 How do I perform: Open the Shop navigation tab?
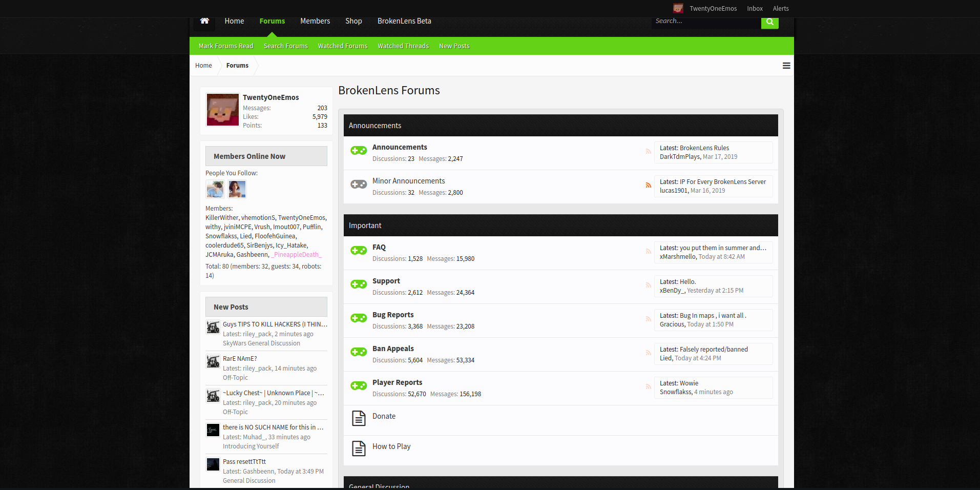coord(353,21)
